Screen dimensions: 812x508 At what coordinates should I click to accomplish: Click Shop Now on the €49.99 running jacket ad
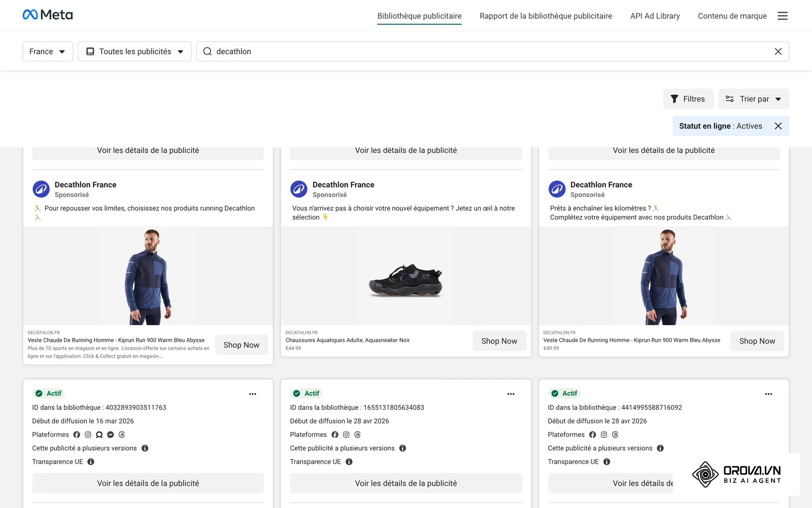(757, 341)
